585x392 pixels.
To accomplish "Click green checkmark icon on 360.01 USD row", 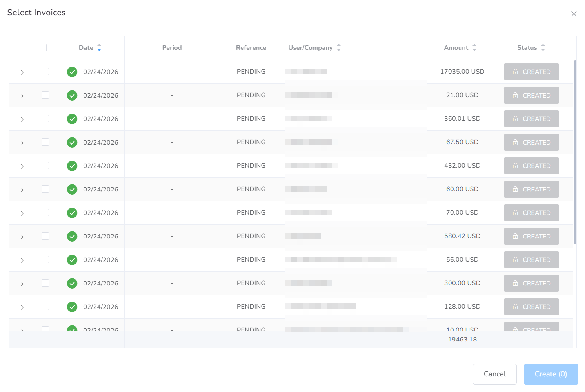I will [x=72, y=119].
